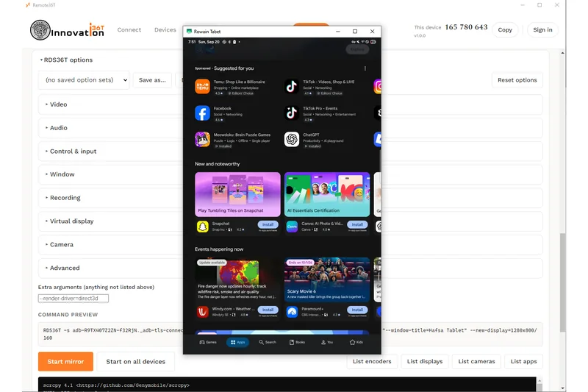588x392 pixels.
Task: Click Start on all devices
Action: click(x=136, y=362)
